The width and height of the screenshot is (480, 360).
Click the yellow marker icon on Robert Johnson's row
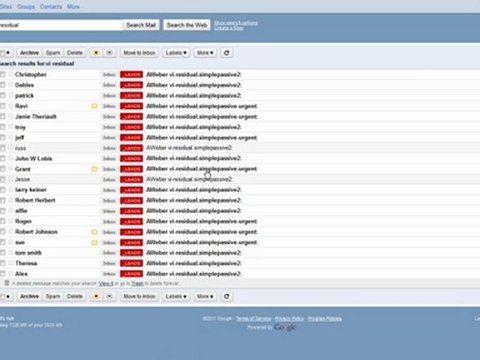(x=94, y=232)
